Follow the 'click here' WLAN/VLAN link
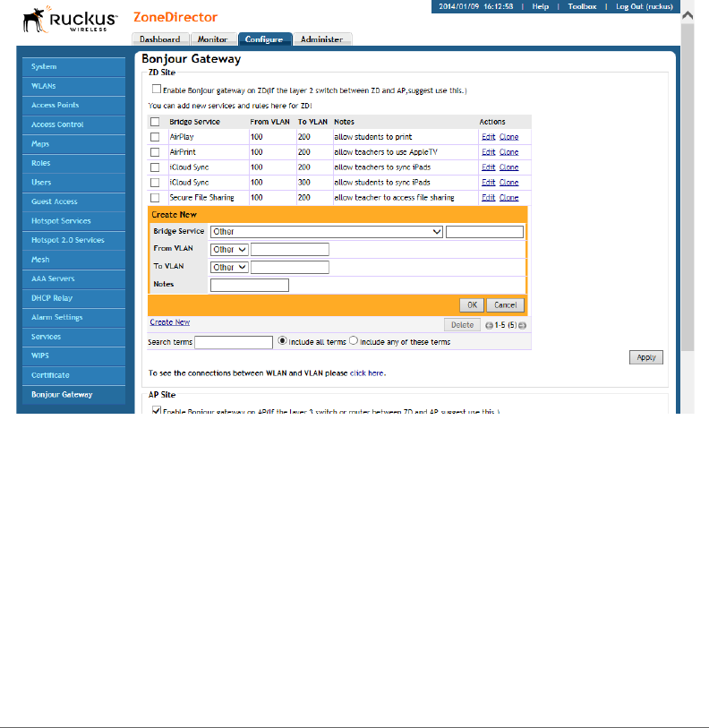This screenshot has width=709, height=728. (x=367, y=373)
